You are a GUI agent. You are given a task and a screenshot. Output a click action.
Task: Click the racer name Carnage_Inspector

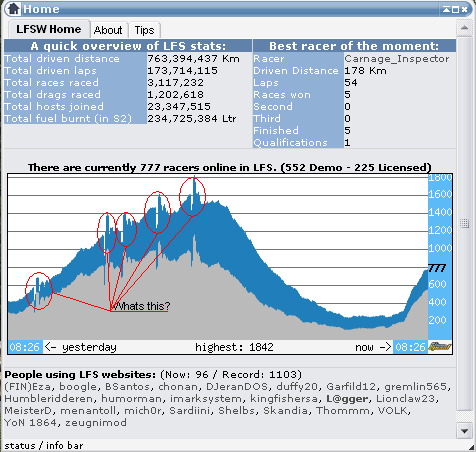pyautogui.click(x=397, y=59)
